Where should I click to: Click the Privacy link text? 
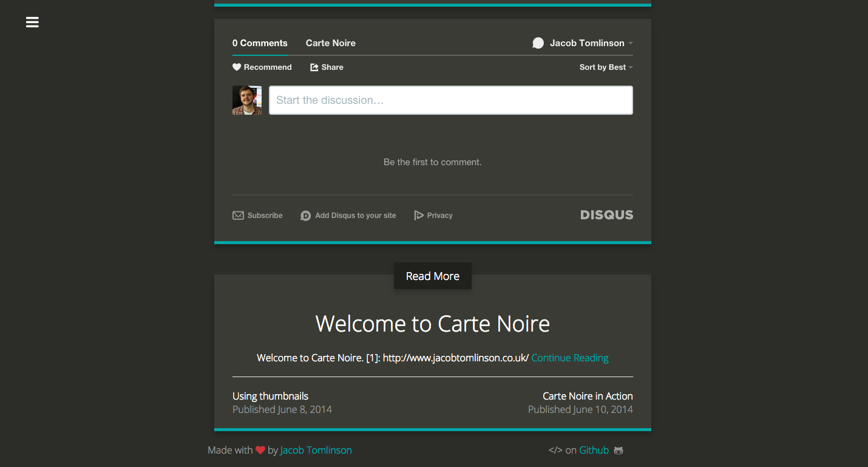[x=440, y=216]
